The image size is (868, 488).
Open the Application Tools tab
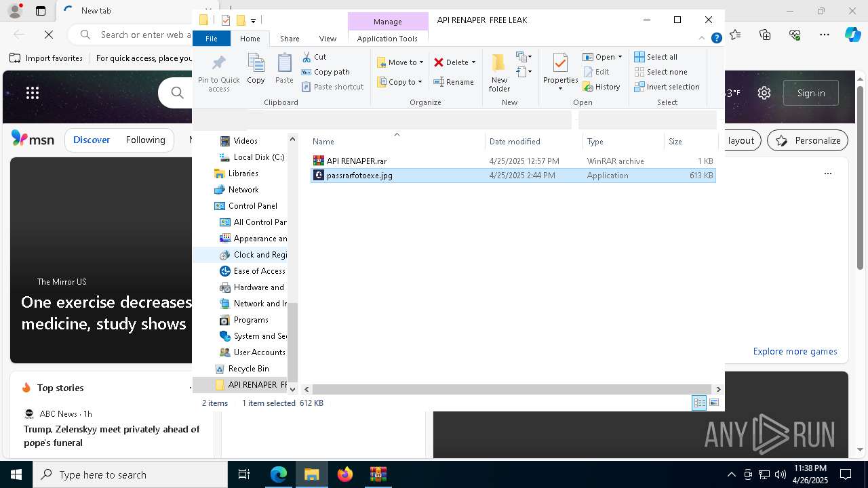pos(387,39)
